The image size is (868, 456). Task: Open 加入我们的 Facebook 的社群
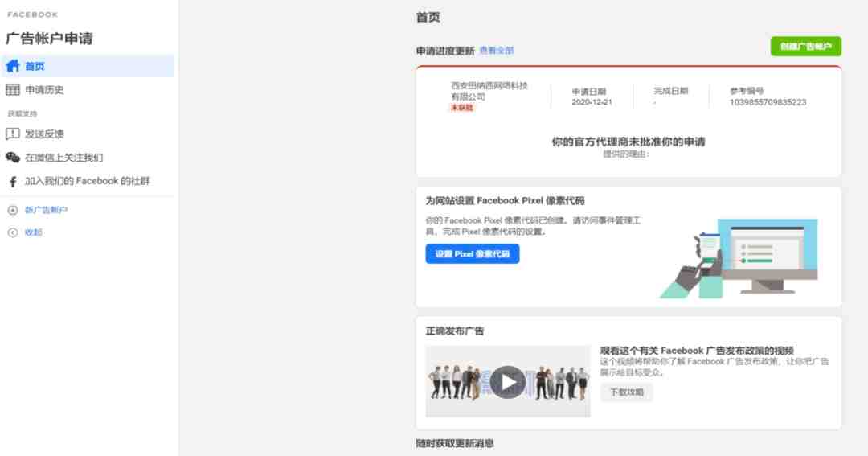click(x=88, y=181)
